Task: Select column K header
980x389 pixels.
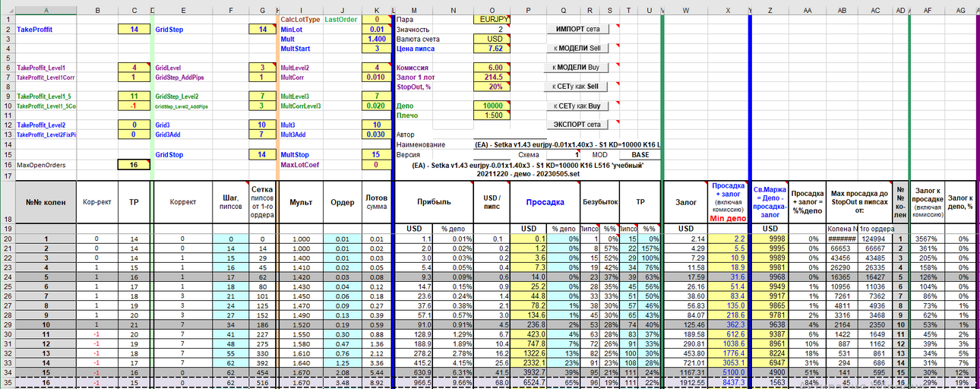Action: (x=375, y=10)
